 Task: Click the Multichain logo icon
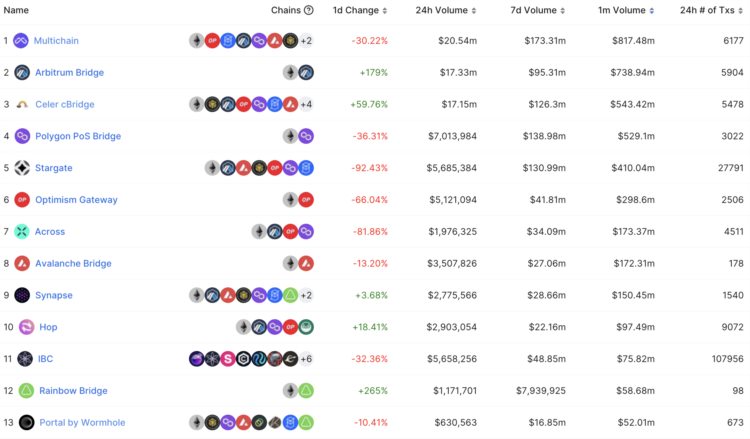tap(22, 41)
